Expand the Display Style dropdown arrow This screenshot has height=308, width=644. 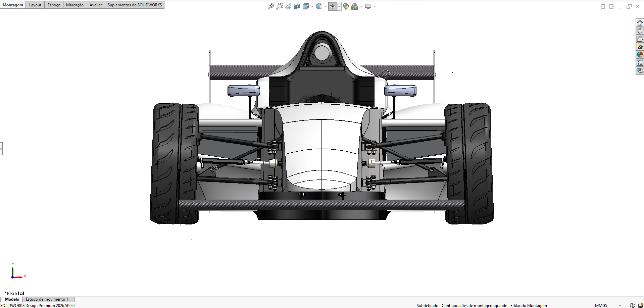(326, 6)
